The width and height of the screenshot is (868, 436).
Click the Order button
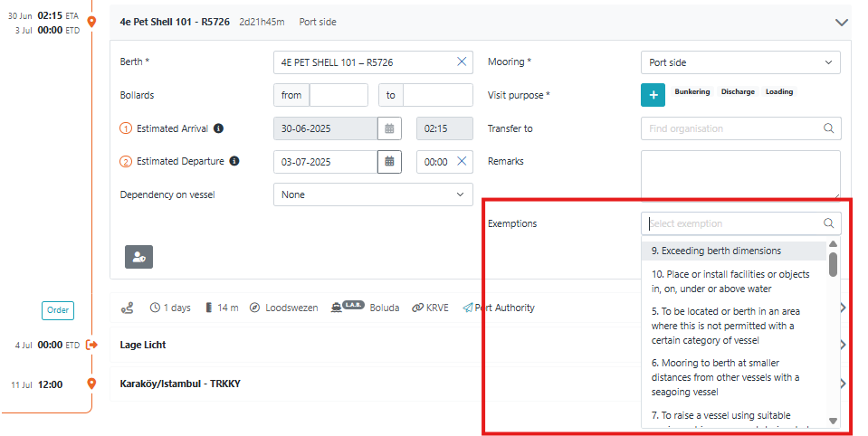pos(58,310)
